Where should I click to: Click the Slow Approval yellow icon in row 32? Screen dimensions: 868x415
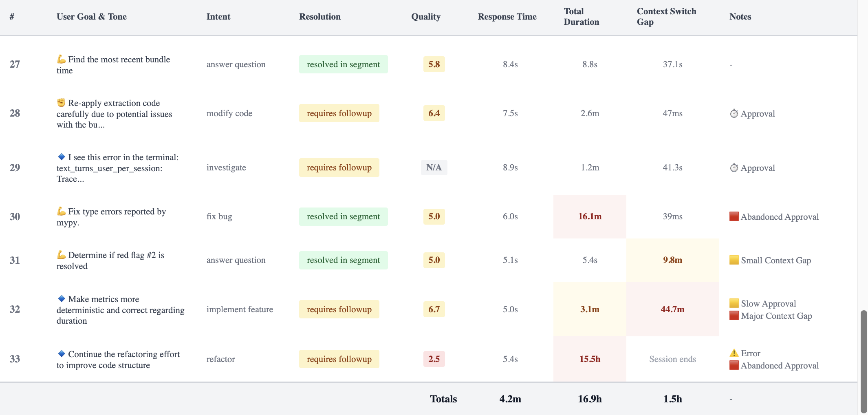734,303
